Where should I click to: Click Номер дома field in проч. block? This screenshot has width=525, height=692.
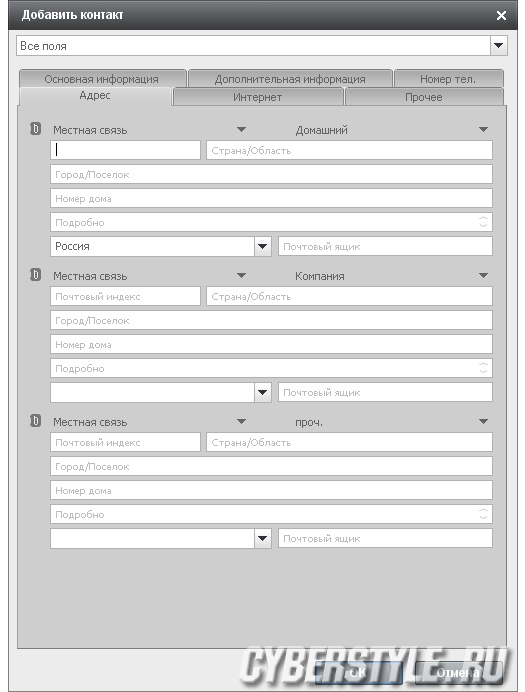coord(271,490)
